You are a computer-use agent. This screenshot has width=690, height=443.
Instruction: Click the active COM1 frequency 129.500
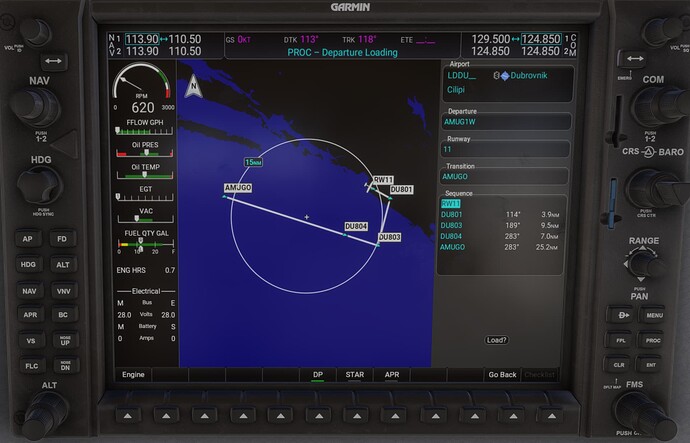pyautogui.click(x=491, y=39)
